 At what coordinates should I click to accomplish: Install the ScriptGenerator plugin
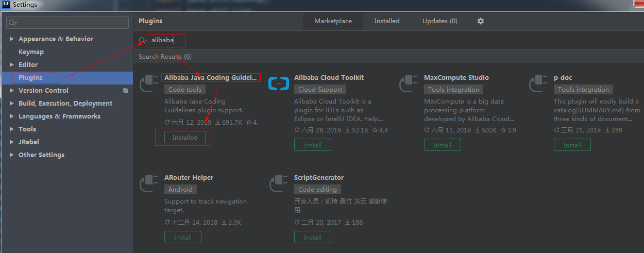[x=312, y=238]
